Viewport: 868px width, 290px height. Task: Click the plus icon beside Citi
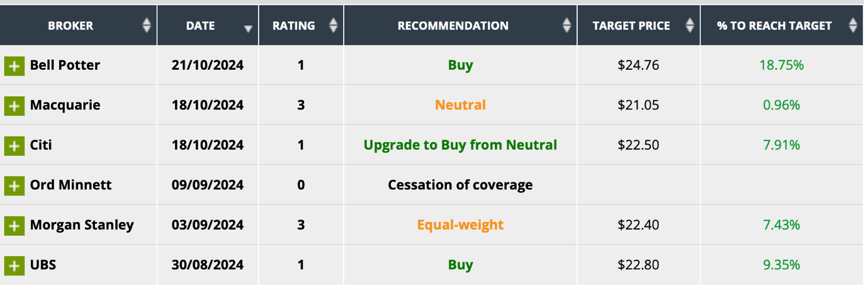click(x=14, y=146)
